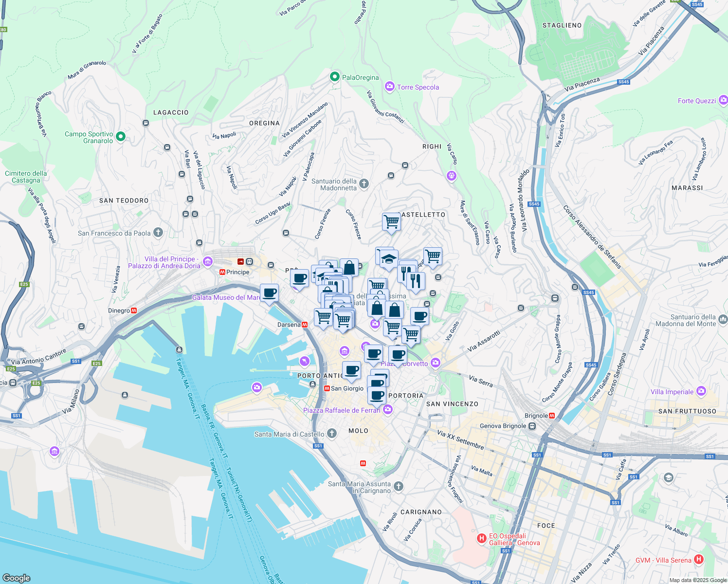Select the fork-and-knife restaurant marker

pyautogui.click(x=416, y=281)
